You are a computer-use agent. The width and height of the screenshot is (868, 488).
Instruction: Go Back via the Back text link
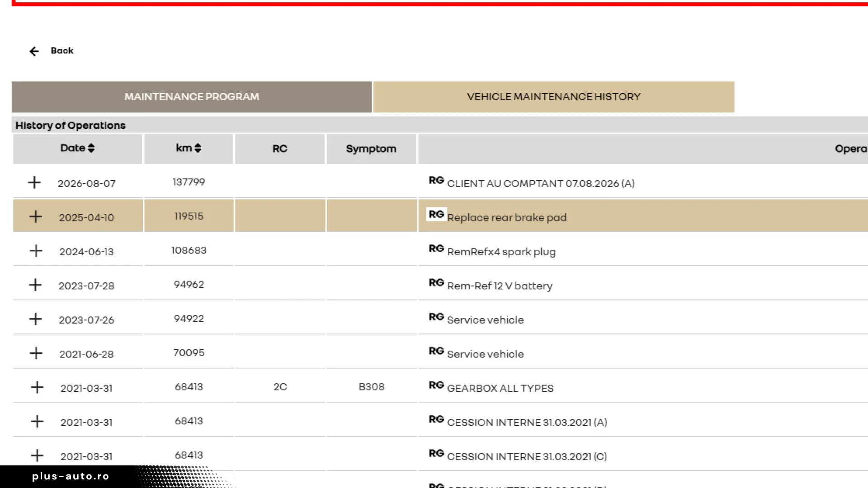62,51
